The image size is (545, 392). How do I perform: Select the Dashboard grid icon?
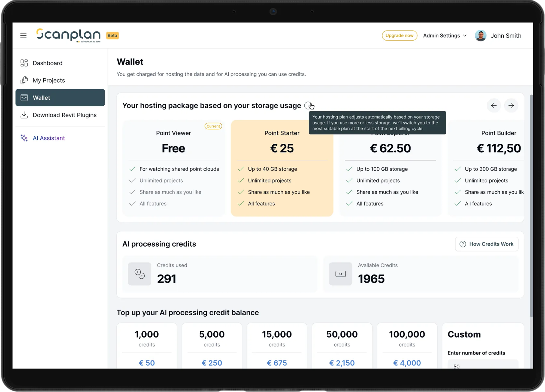tap(24, 63)
